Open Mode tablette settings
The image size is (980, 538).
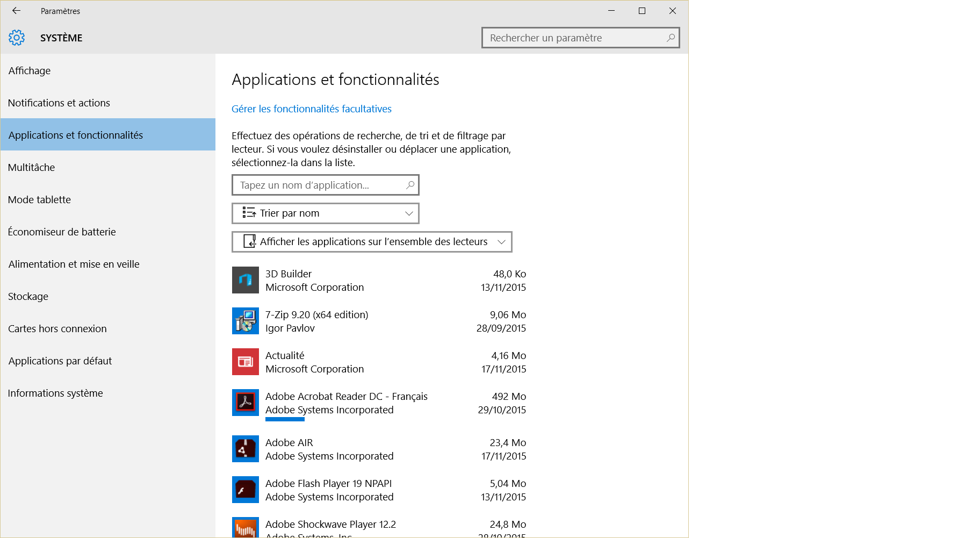(108, 199)
